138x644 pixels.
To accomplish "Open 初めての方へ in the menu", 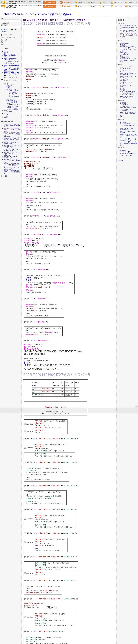I will [x=7, y=52].
